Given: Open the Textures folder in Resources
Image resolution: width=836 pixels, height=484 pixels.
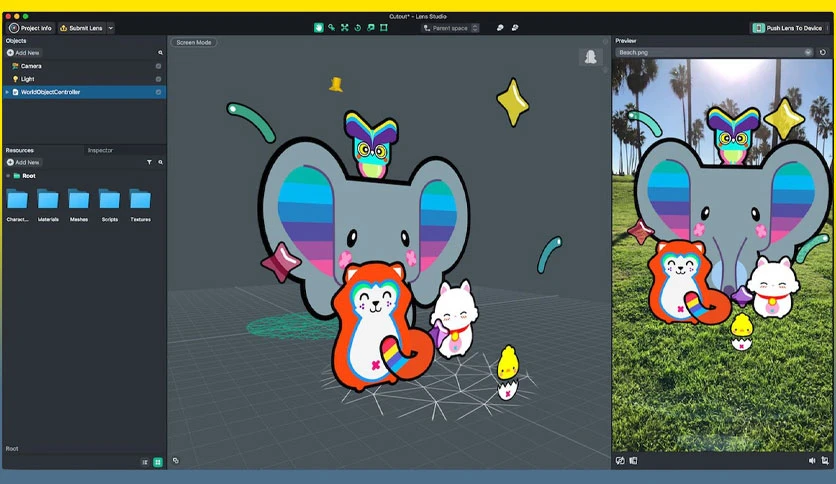Looking at the screenshot, I should coord(140,205).
